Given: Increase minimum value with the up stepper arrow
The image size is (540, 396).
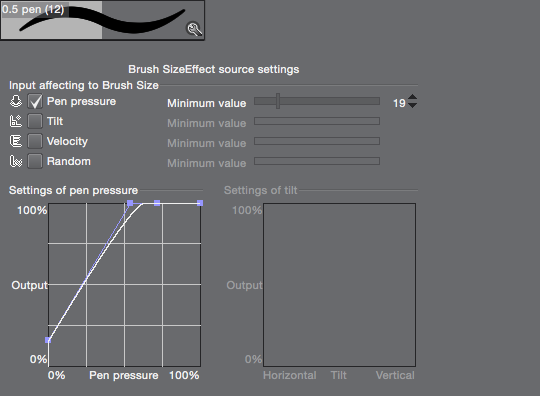Looking at the screenshot, I should [x=412, y=97].
